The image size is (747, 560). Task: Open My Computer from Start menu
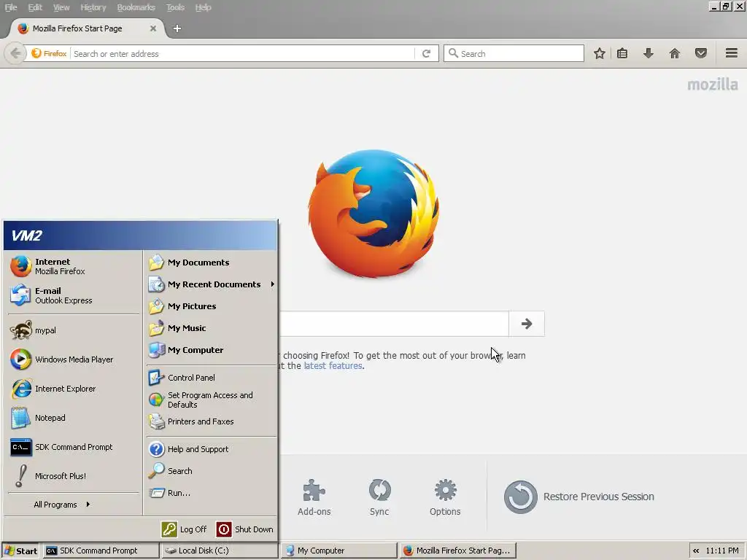(x=212, y=350)
